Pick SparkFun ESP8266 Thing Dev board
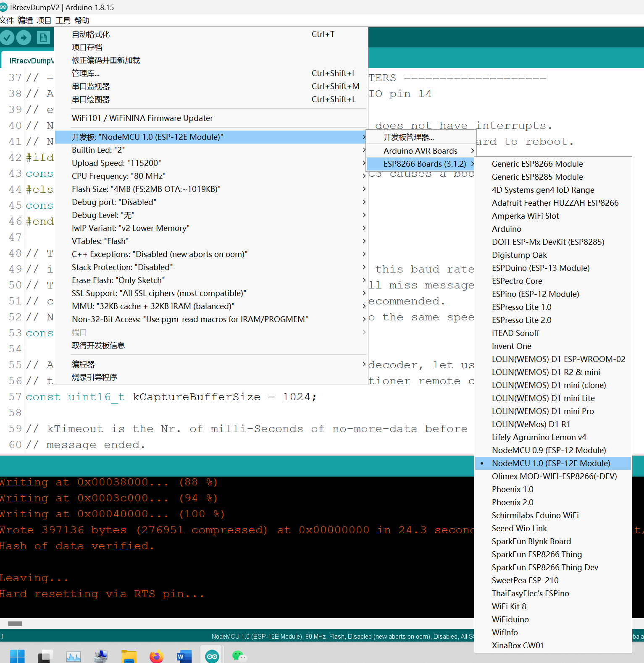This screenshot has height=663, width=644. [x=553, y=567]
